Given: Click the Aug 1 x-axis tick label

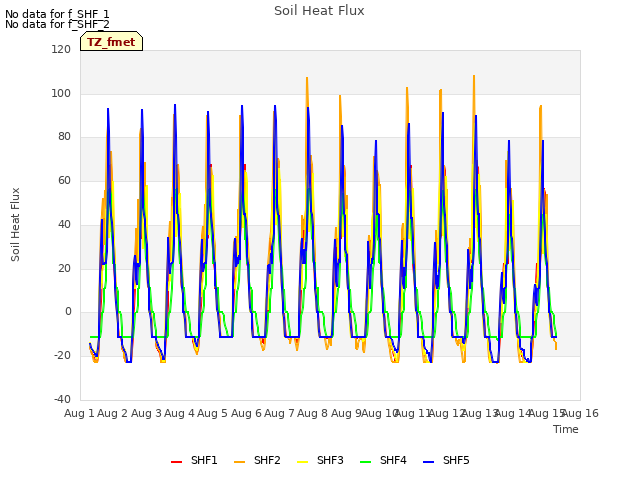Looking at the screenshot, I should (x=79, y=413).
